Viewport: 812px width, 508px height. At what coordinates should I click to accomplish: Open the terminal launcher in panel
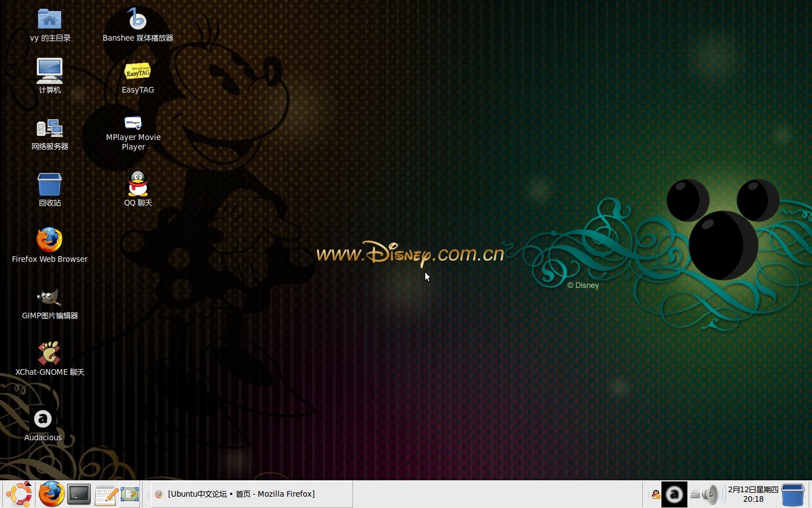79,494
